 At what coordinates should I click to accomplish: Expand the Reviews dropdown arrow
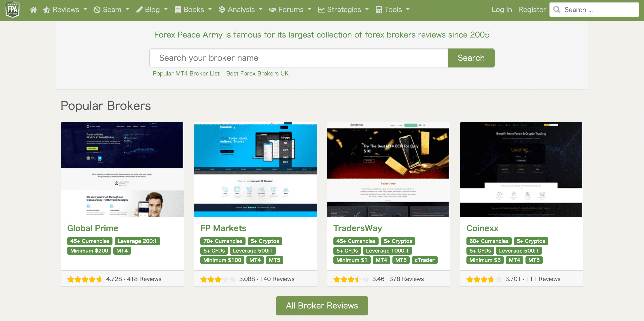85,9
